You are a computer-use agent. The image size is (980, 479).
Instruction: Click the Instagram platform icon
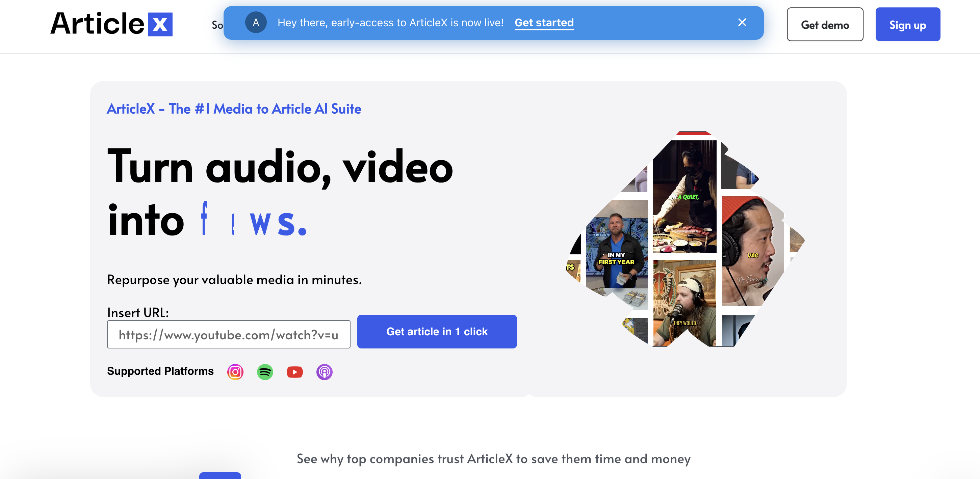click(x=235, y=372)
